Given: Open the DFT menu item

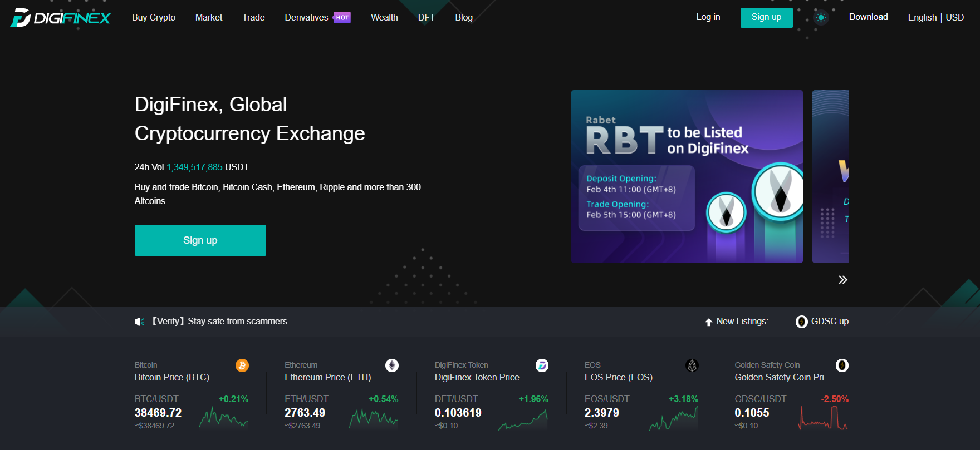Looking at the screenshot, I should [427, 17].
